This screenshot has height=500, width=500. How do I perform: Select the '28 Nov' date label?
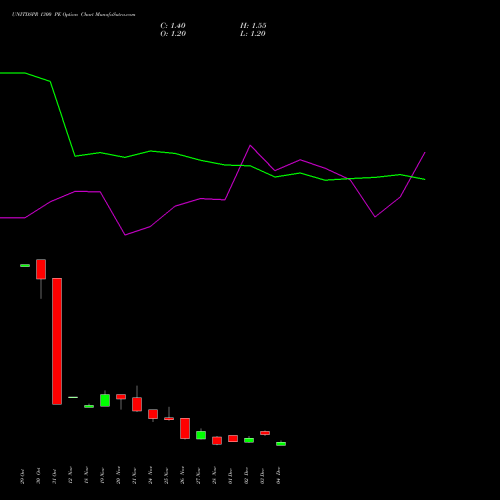[x=214, y=476]
